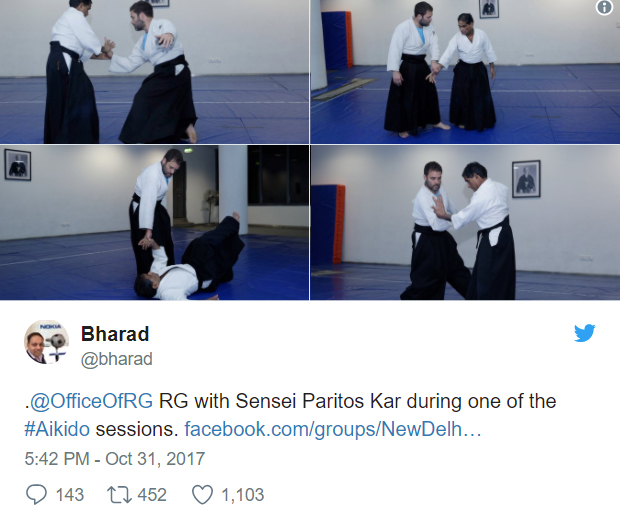Like the tweet with the heart icon
This screenshot has width=620, height=512.
[202, 495]
